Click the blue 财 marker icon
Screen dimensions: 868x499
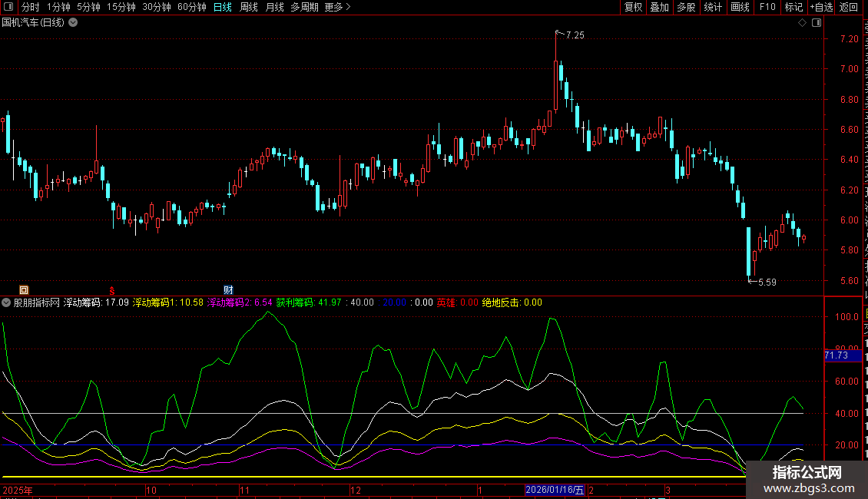[x=228, y=289]
